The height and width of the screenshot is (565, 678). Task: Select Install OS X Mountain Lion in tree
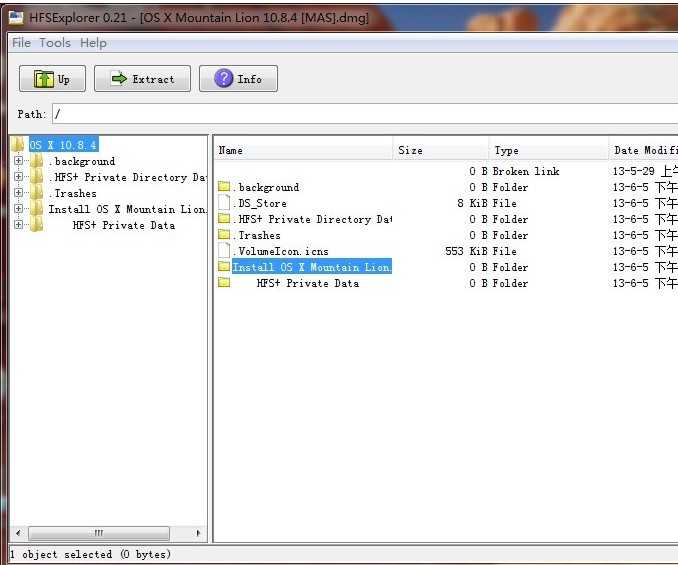coord(127,209)
